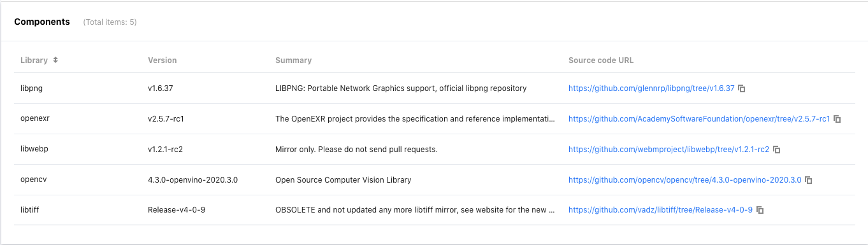Image resolution: width=868 pixels, height=245 pixels.
Task: Click the Components section heading
Action: point(42,22)
